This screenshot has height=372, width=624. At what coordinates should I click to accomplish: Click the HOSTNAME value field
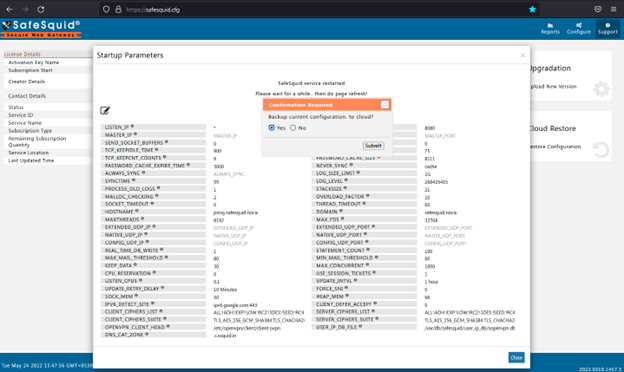point(259,212)
